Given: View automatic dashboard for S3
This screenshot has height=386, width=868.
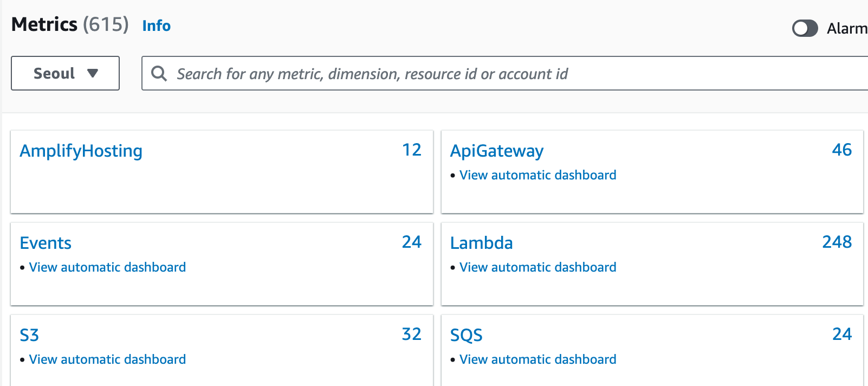Looking at the screenshot, I should pyautogui.click(x=107, y=359).
